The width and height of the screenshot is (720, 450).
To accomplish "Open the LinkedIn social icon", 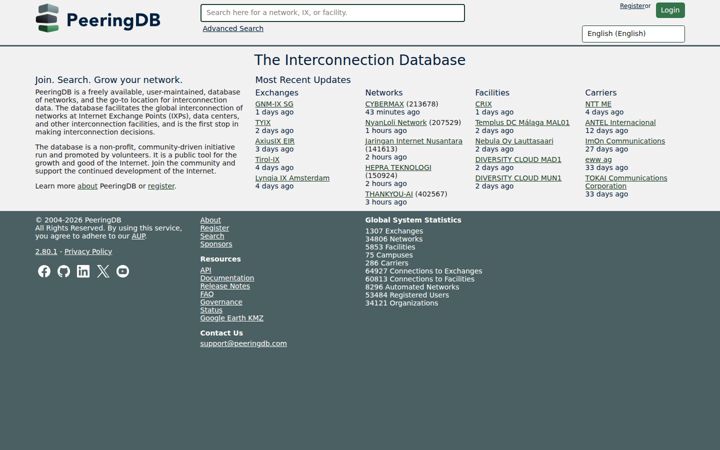I will pos(83,271).
